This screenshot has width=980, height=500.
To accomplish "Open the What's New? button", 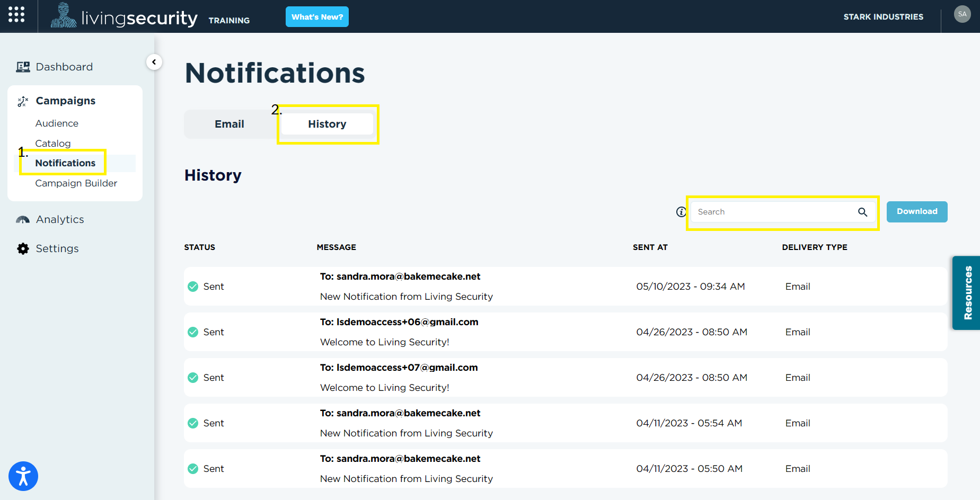I will (317, 16).
